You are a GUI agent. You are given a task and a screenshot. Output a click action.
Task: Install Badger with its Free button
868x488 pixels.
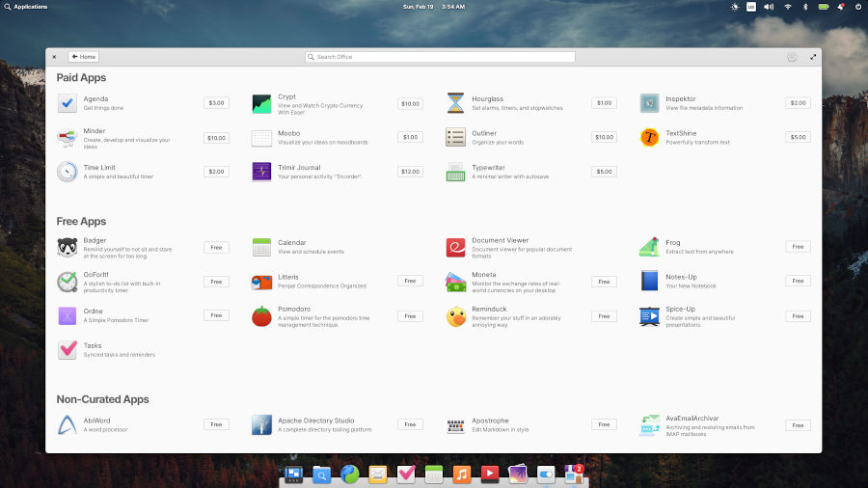tap(216, 247)
